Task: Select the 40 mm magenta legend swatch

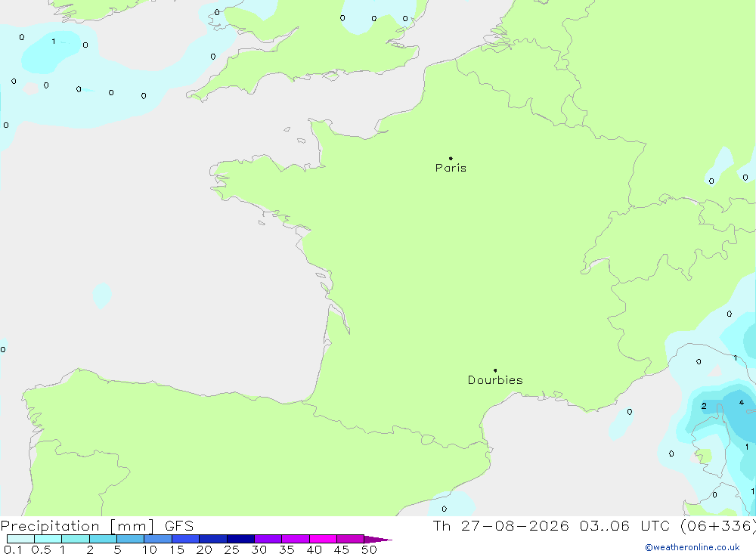Action: pos(323,539)
